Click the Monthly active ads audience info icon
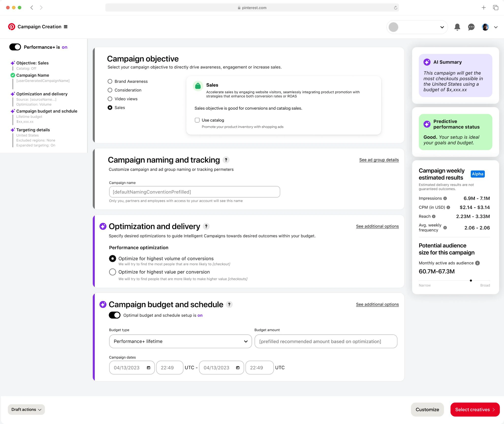This screenshot has width=504, height=424. point(477,263)
